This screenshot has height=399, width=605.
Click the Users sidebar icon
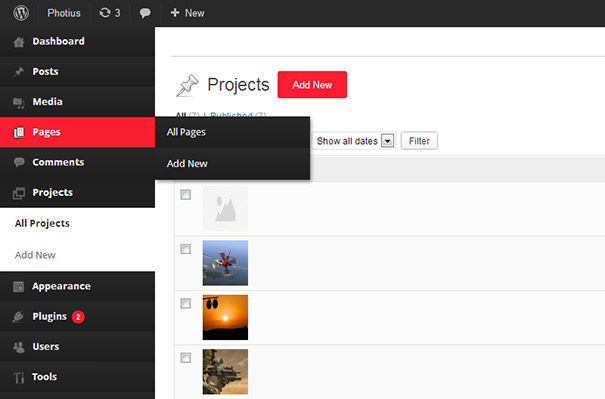click(x=19, y=347)
